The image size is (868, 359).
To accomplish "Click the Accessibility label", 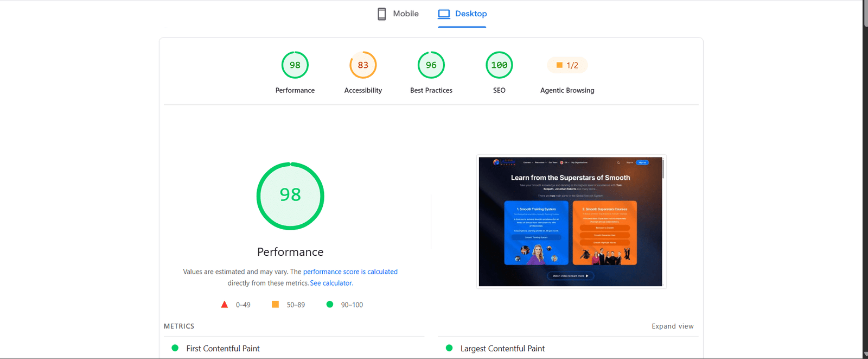I will pyautogui.click(x=363, y=90).
